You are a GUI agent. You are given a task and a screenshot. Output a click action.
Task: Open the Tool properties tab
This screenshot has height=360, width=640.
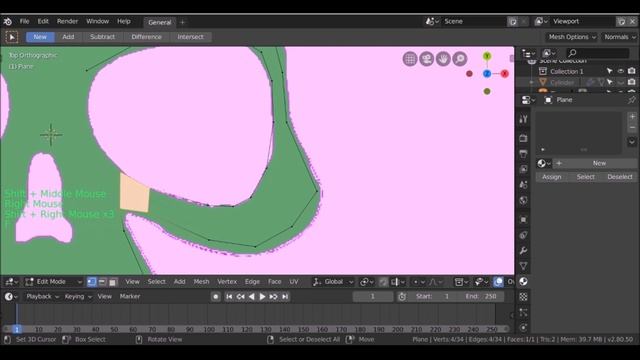[523, 119]
